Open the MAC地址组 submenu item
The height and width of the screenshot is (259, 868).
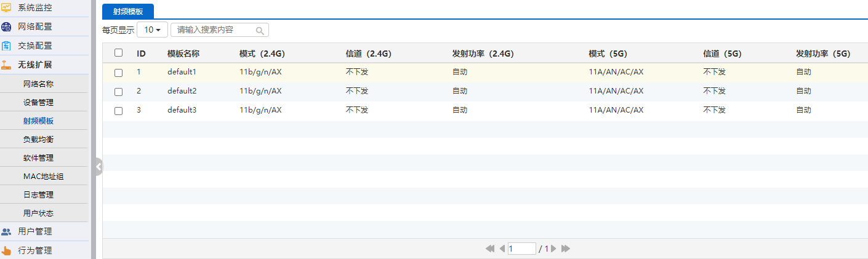point(43,176)
